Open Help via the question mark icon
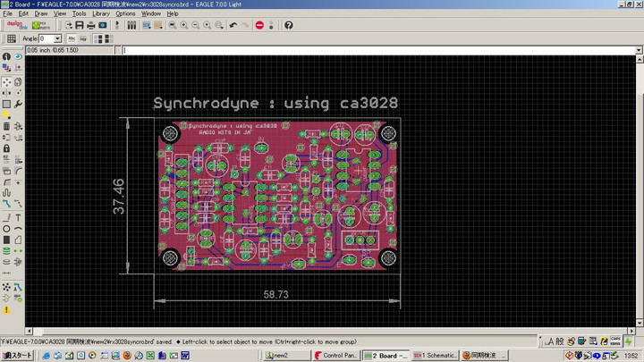The height and width of the screenshot is (362, 644). click(x=289, y=25)
